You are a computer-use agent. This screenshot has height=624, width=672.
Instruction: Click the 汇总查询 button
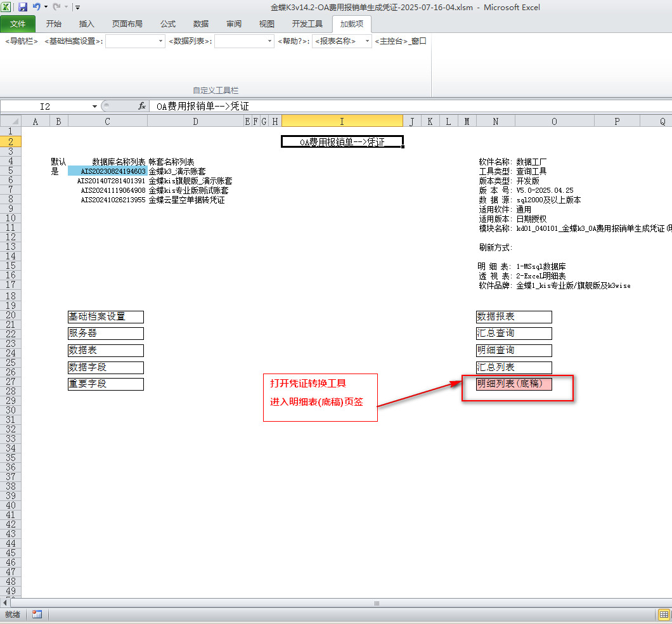tap(514, 334)
